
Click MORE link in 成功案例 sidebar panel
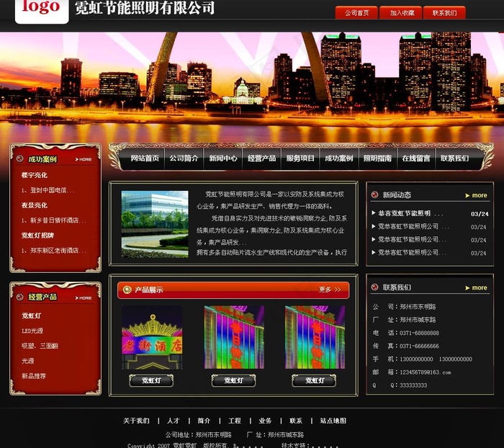[x=84, y=159]
